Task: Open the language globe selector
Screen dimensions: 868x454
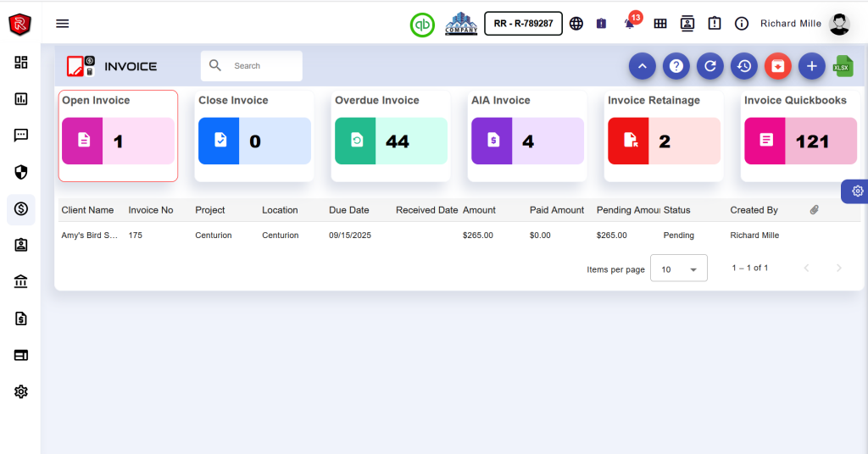Action: [576, 24]
